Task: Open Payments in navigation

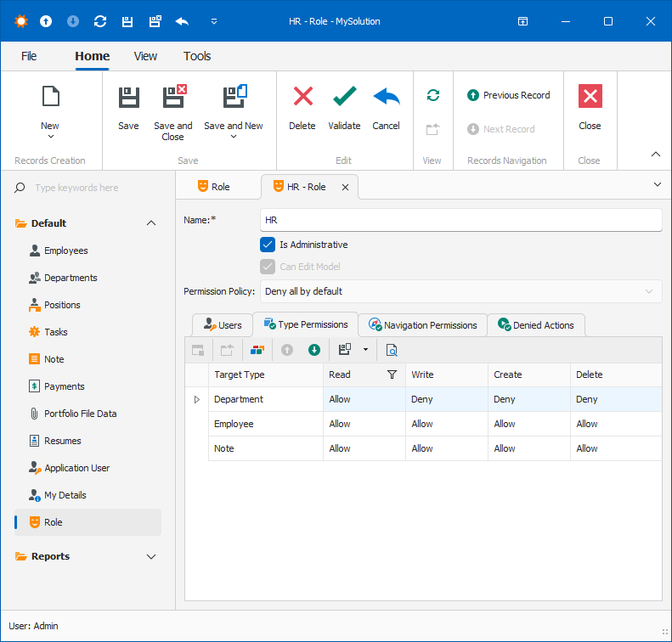Action: [x=57, y=386]
